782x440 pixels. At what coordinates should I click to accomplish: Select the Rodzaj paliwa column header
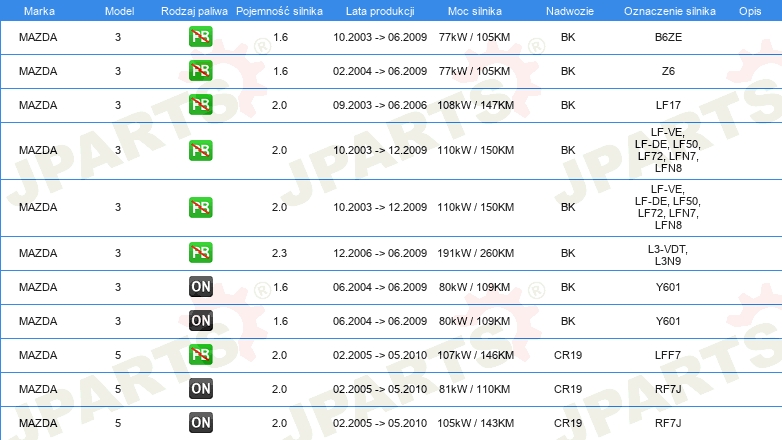click(194, 11)
